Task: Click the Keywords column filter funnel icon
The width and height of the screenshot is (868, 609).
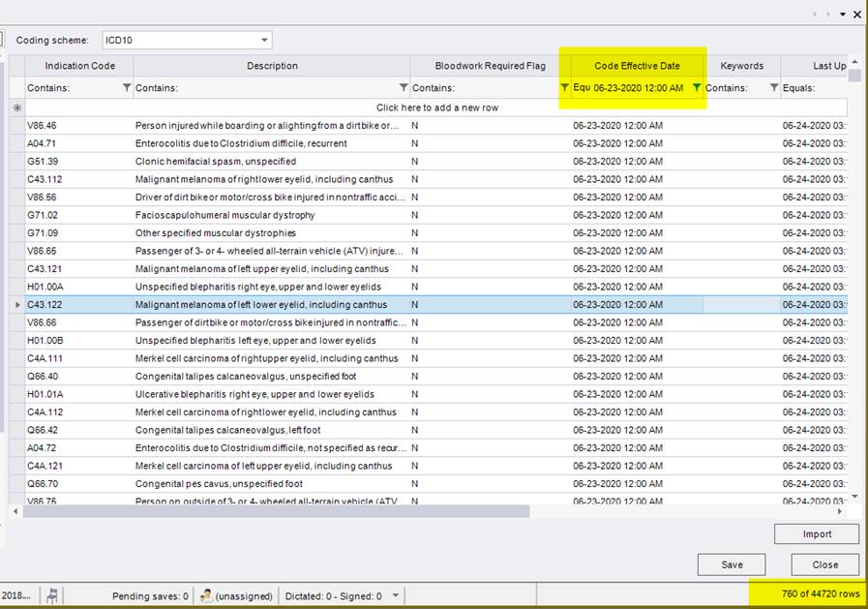Action: point(773,88)
